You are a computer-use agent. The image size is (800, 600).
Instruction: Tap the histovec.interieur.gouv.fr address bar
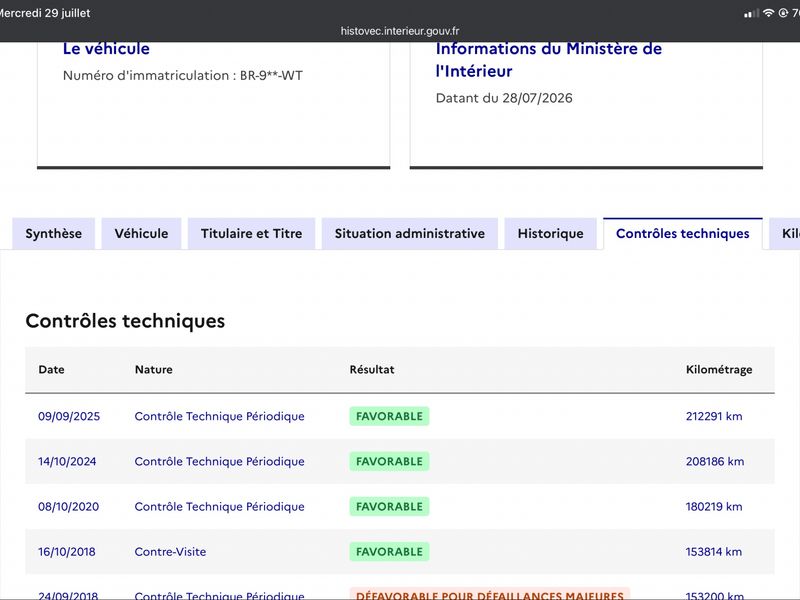pos(400,31)
